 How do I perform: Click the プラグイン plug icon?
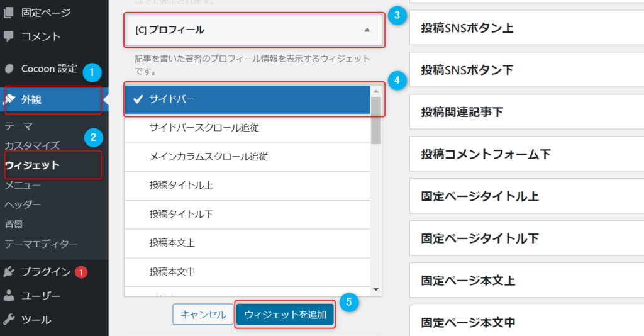coord(9,272)
